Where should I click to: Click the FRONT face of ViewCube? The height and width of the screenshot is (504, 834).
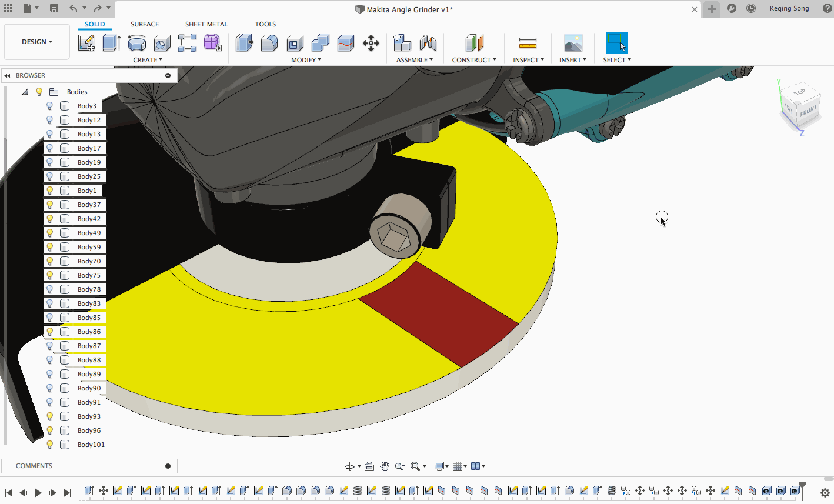808,111
